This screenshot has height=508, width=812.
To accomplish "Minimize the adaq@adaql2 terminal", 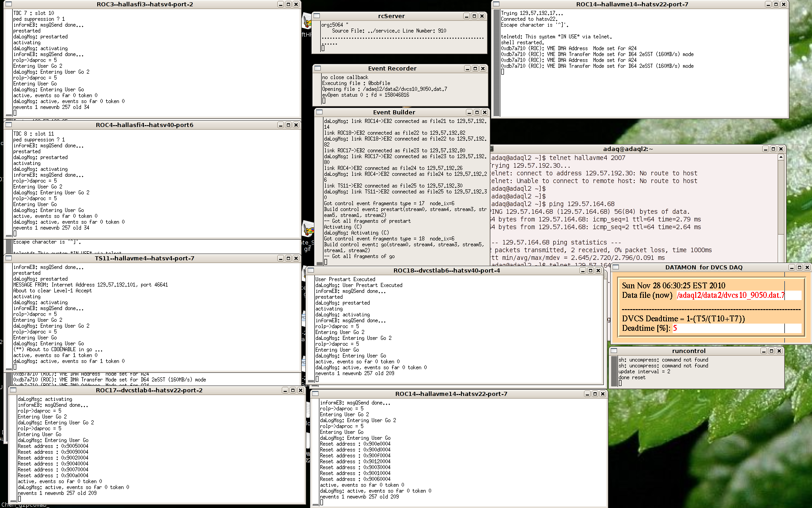I will pos(765,149).
